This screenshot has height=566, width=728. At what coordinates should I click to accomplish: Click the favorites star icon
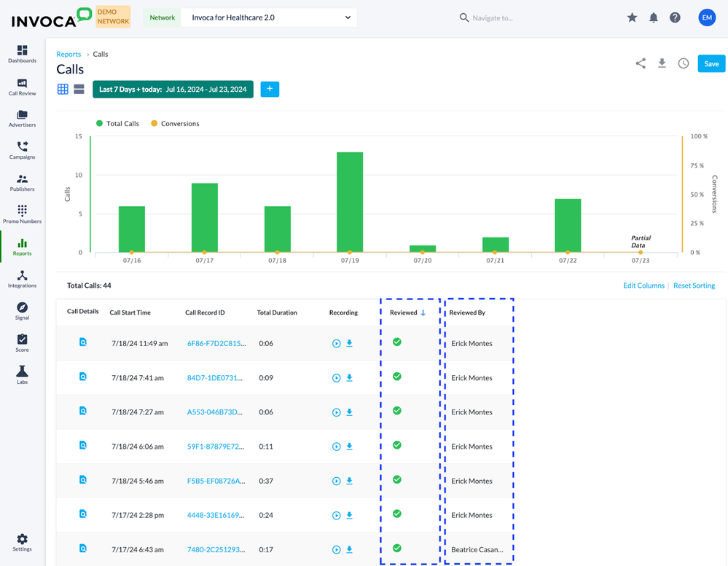pos(632,17)
